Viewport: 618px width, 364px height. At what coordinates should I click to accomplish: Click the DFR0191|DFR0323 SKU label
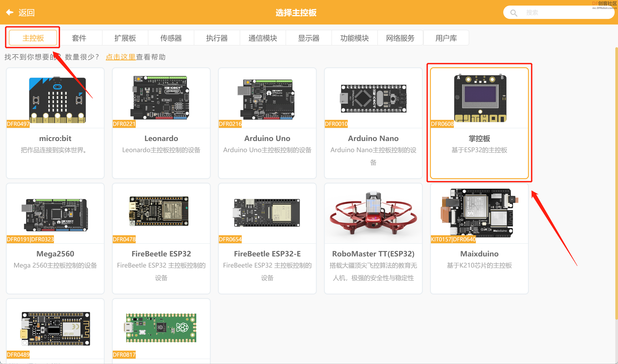30,239
